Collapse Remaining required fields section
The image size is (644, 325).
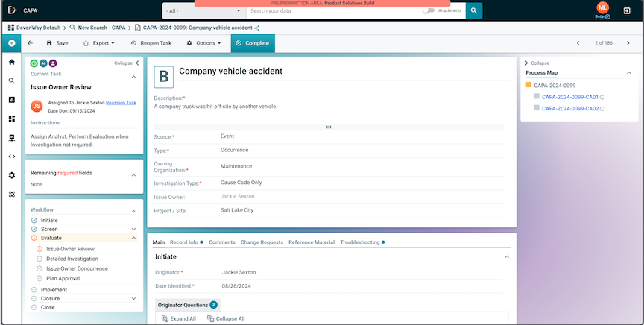coord(133,175)
